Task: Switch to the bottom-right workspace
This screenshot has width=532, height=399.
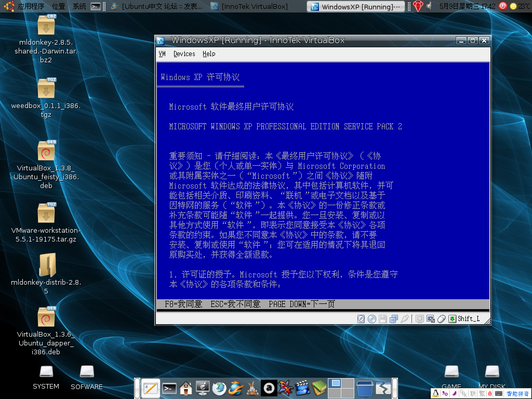Action: click(x=348, y=393)
